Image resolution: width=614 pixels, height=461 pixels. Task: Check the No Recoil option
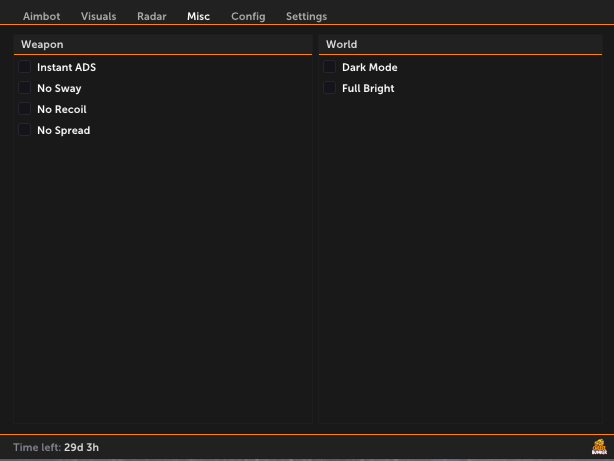click(25, 109)
